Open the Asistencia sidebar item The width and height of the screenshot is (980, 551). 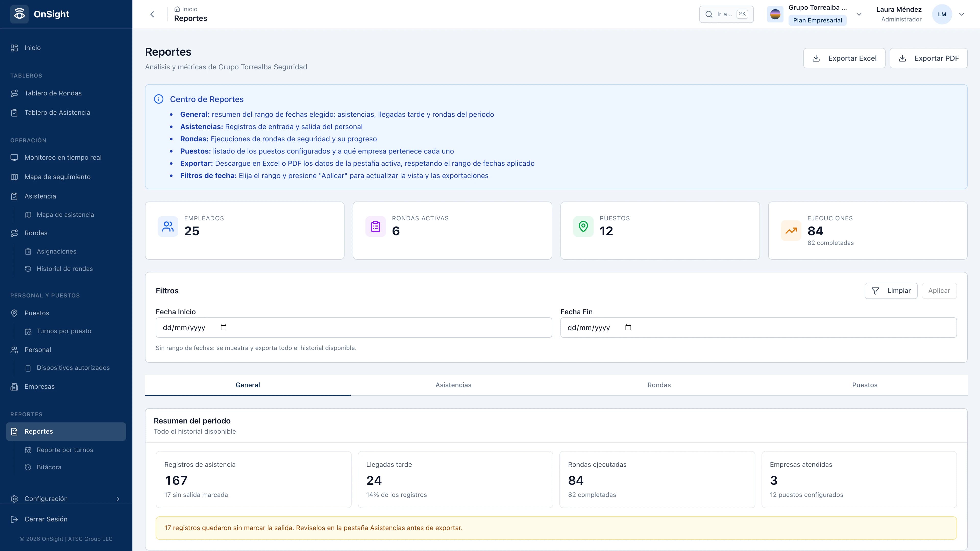[66, 196]
